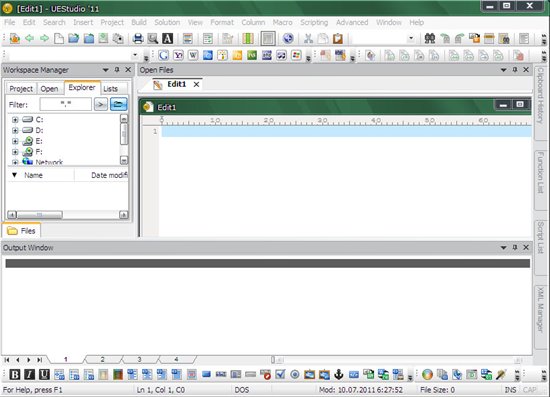
Task: Click the filter apply > button
Action: (101, 104)
